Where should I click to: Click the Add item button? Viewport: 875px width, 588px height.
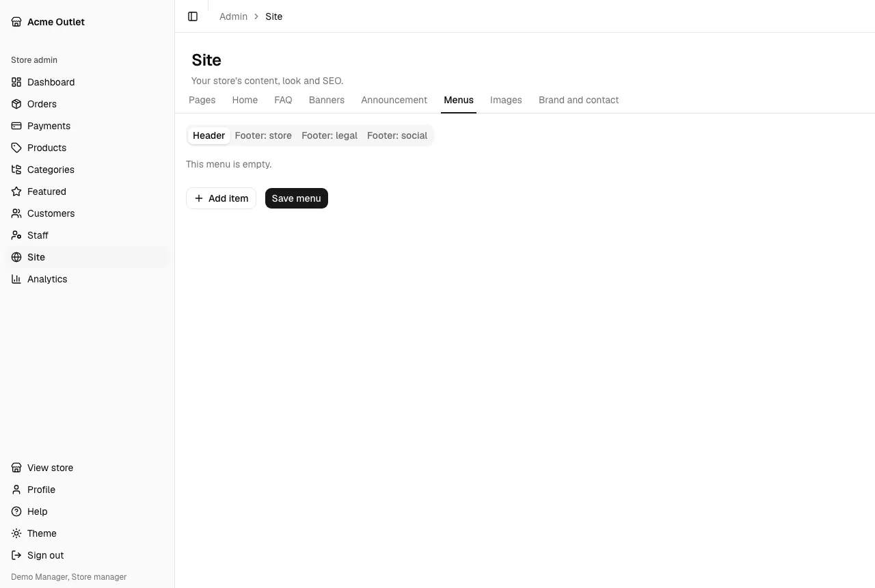click(221, 198)
